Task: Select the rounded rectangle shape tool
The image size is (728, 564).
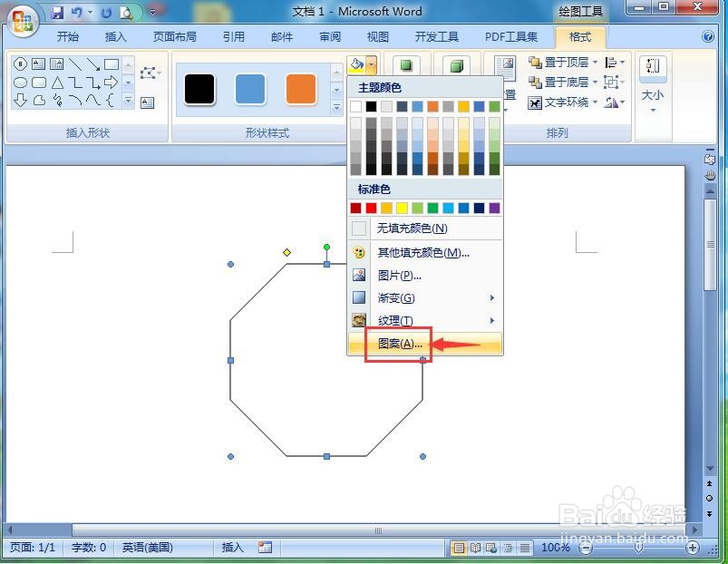Action: tap(40, 82)
